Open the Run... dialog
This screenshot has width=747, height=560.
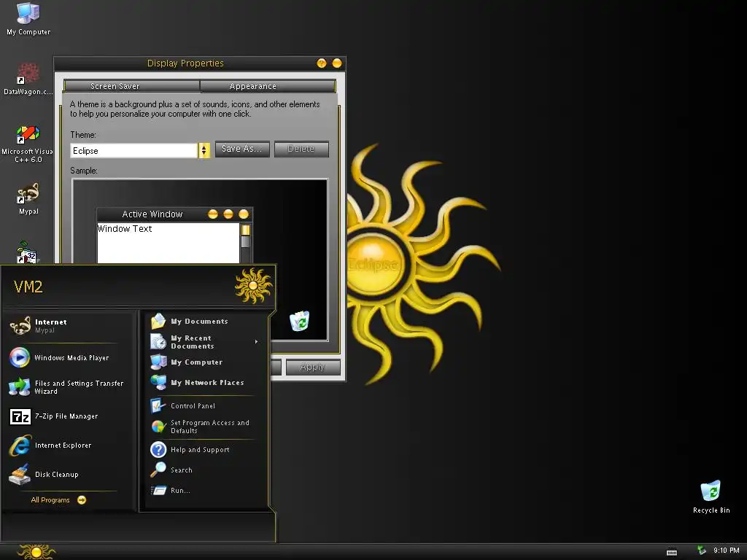tap(206, 491)
